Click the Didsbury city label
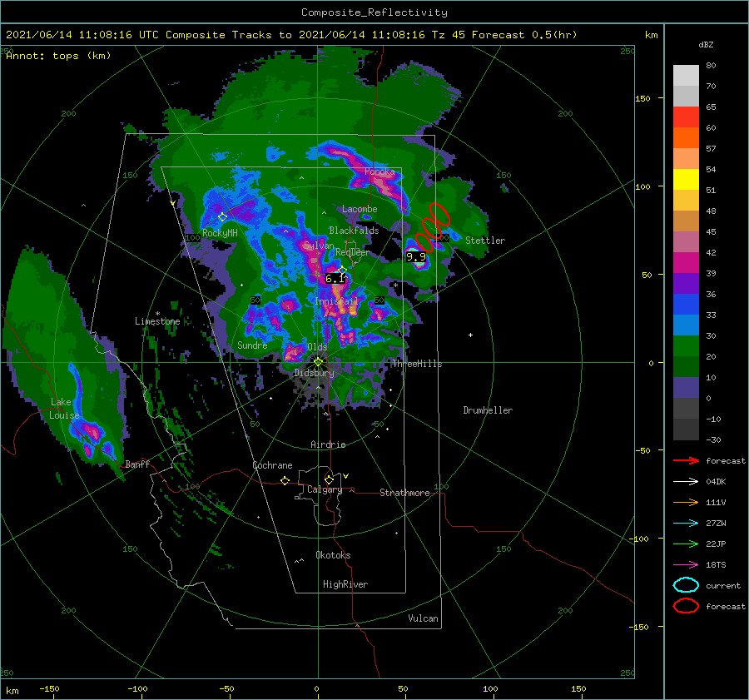Viewport: 749px width, 700px height. [x=315, y=373]
